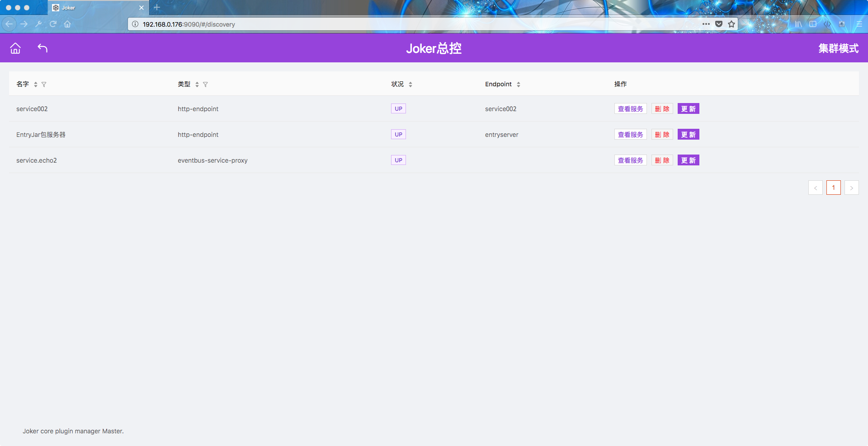Click 查看服务 for service.echo2
Image resolution: width=868 pixels, height=446 pixels.
[630, 160]
